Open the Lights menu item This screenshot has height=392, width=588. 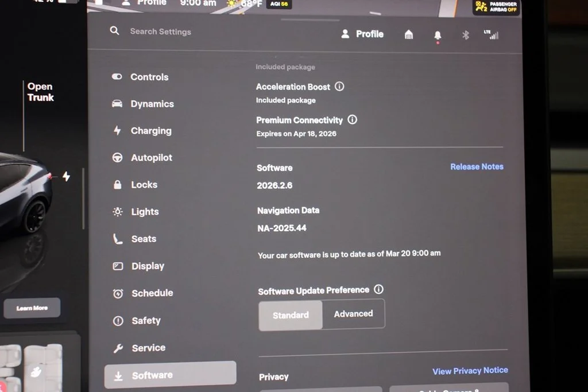pyautogui.click(x=136, y=212)
